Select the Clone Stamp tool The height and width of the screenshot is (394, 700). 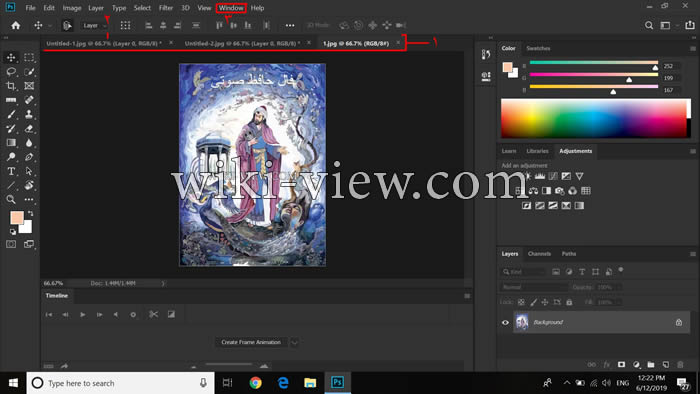[29, 114]
